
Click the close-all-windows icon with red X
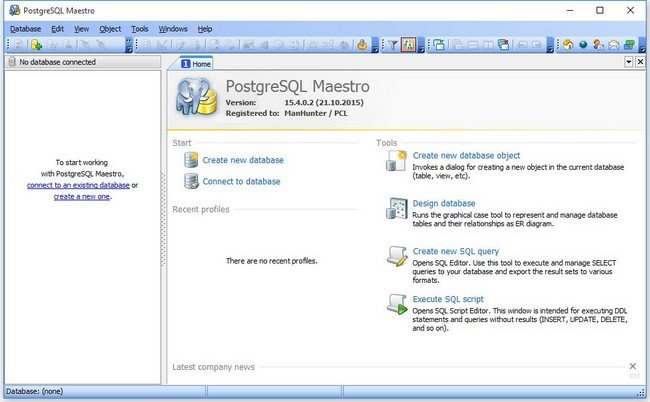504,45
